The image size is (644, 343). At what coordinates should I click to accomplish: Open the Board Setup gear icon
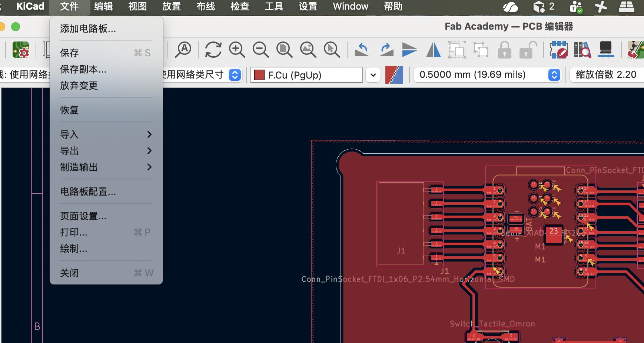[x=21, y=50]
